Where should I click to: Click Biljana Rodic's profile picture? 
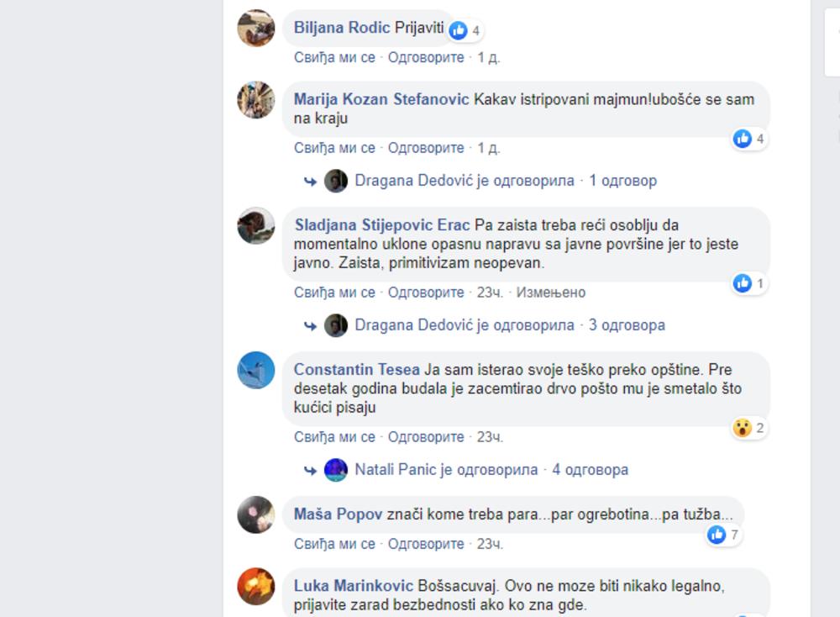tap(256, 28)
